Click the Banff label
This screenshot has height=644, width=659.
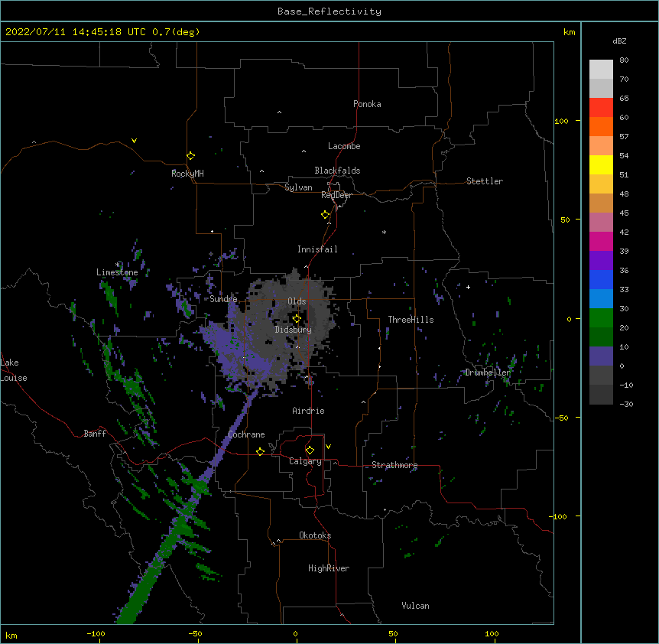tap(95, 434)
